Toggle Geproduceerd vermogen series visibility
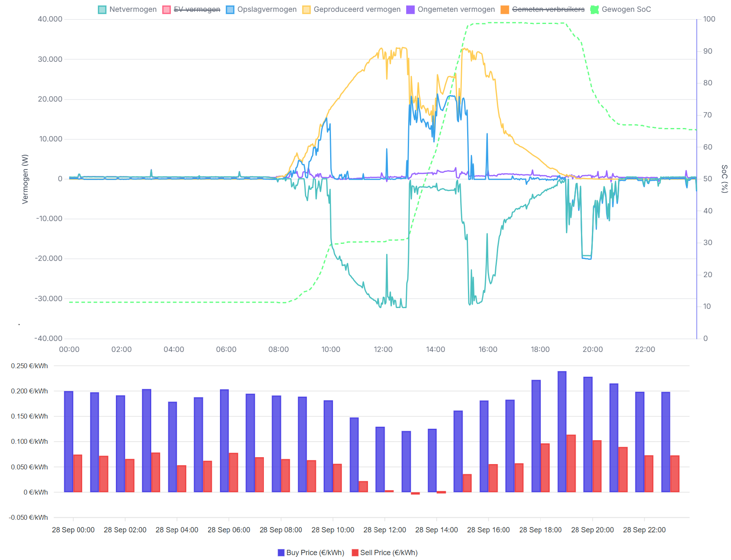731x560 pixels. coord(352,9)
